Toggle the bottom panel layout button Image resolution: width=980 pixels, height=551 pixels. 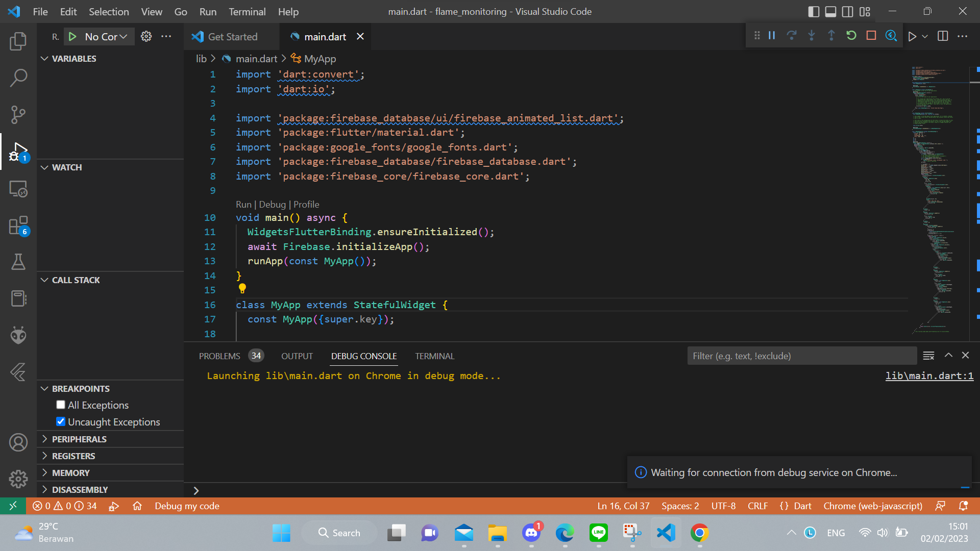(830, 12)
